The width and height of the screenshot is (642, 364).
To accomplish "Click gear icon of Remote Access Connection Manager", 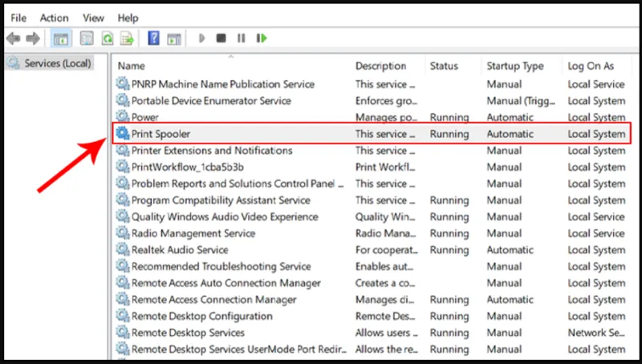I will (123, 299).
